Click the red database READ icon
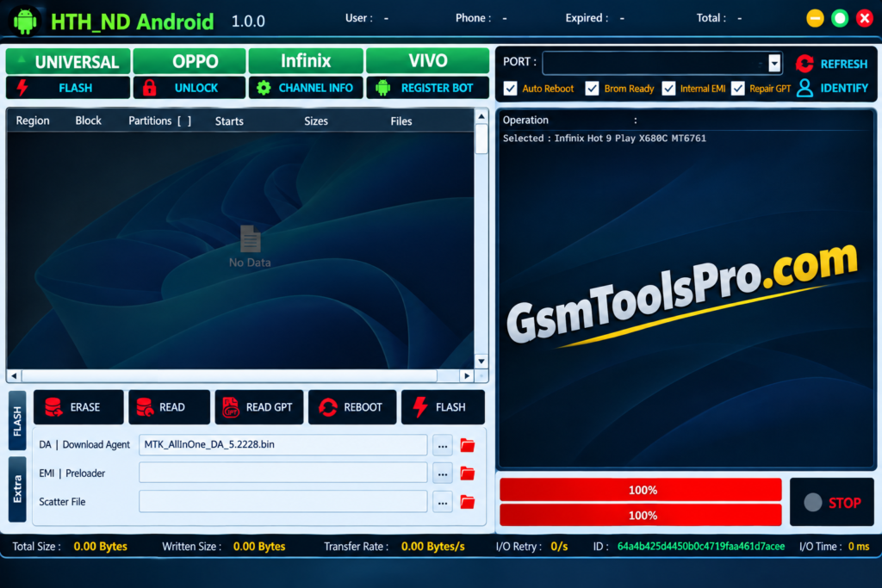Screen dimensions: 882x588 [145, 407]
